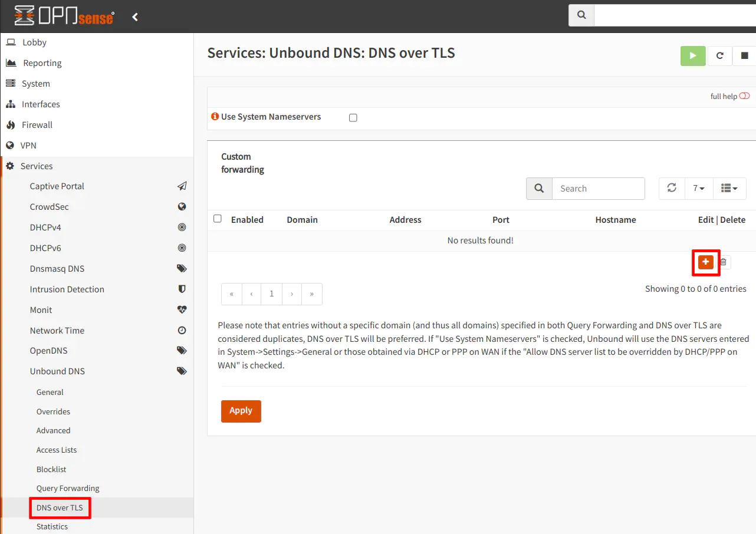Check the select-all table header checkbox
Image resolution: width=756 pixels, height=534 pixels.
218,219
